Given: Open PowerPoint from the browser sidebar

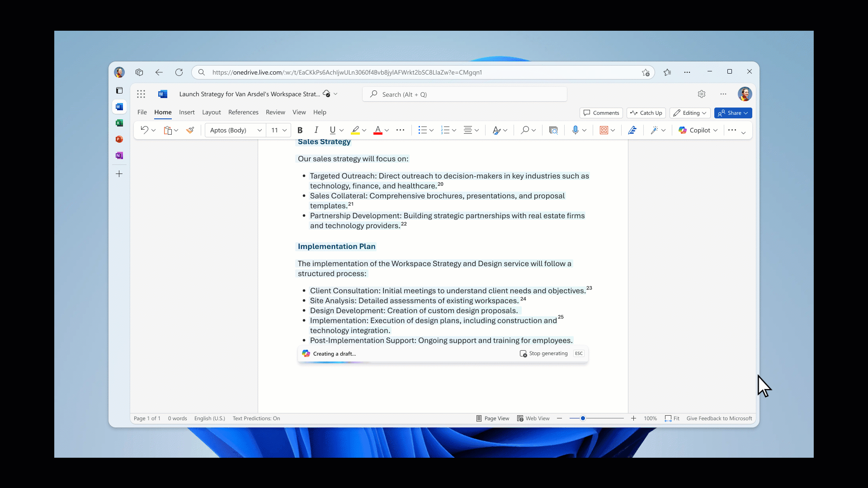Looking at the screenshot, I should pos(119,139).
